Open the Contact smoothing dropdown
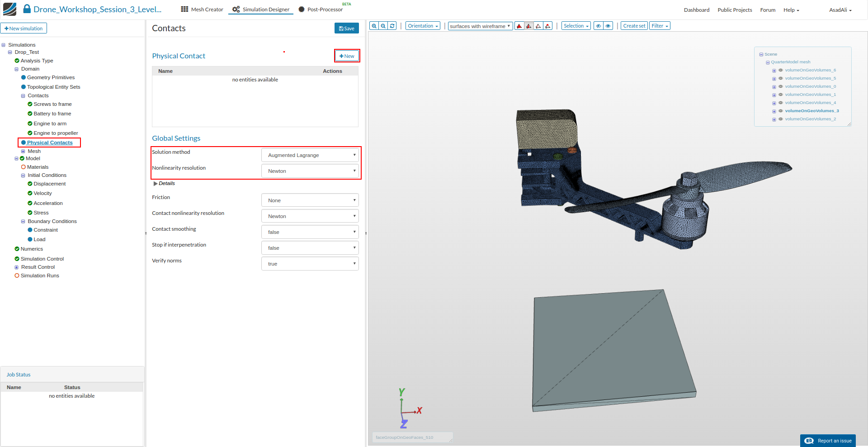Image resolution: width=868 pixels, height=447 pixels. (310, 232)
